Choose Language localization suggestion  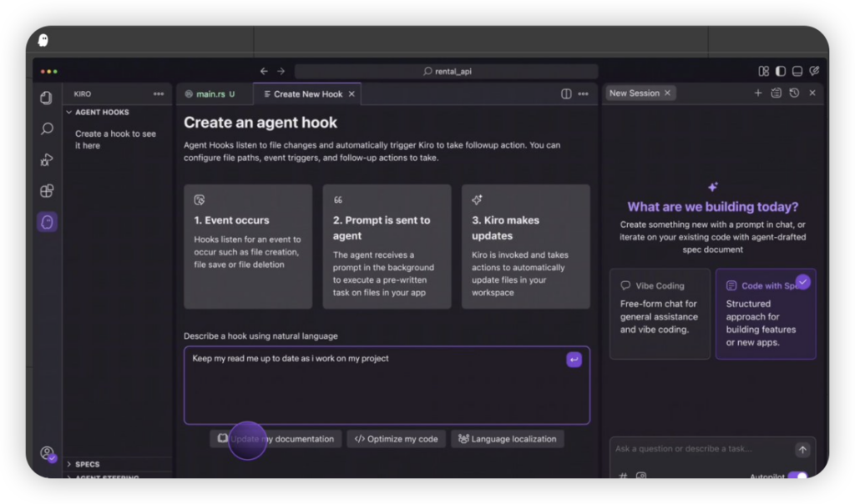pos(508,439)
